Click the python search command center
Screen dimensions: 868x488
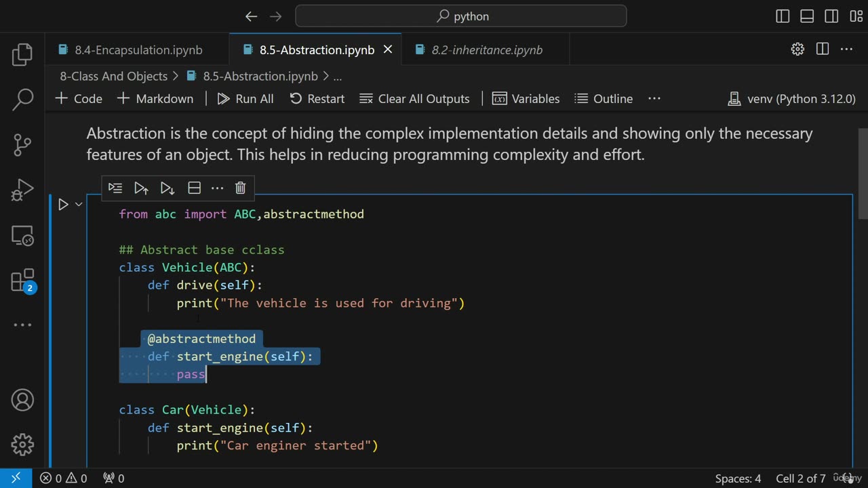click(461, 16)
